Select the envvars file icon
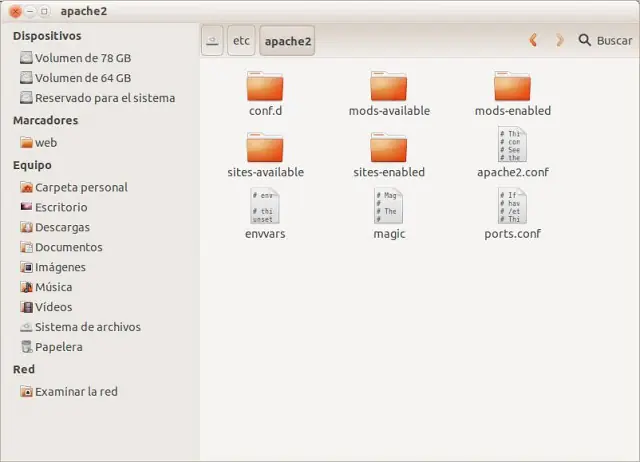The image size is (640, 462). click(265, 206)
